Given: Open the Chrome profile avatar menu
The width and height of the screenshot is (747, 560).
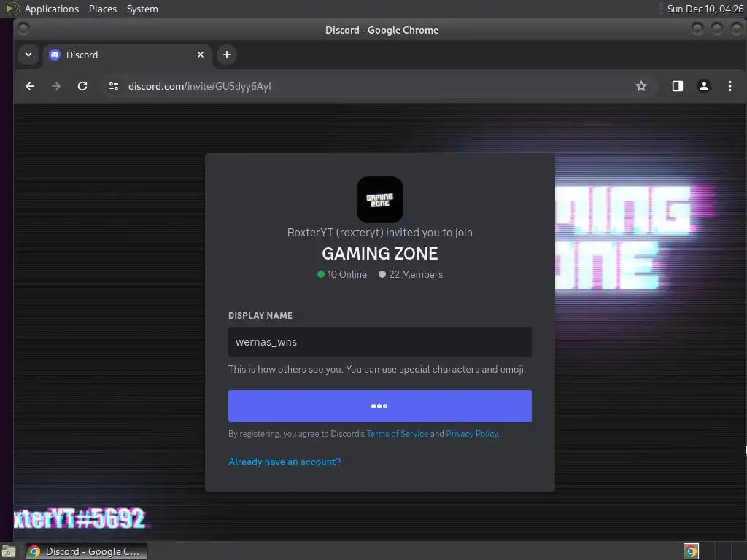Looking at the screenshot, I should tap(704, 86).
